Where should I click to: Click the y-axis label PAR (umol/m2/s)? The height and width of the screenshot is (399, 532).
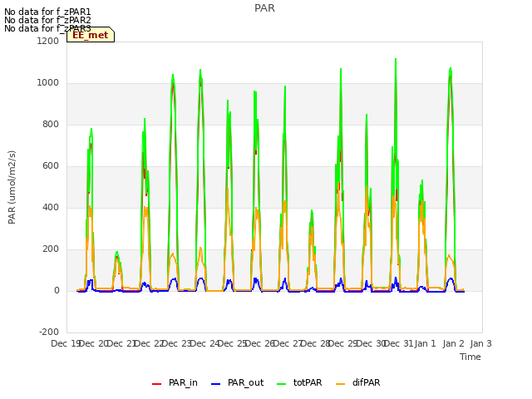12,187
